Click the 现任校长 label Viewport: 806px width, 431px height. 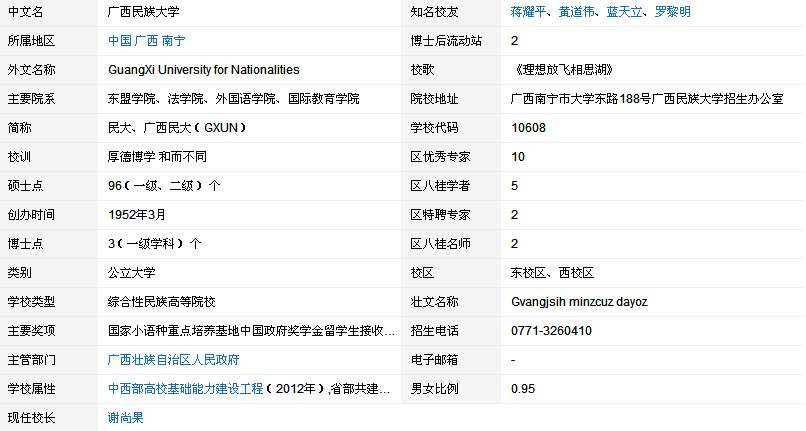pos(31,418)
